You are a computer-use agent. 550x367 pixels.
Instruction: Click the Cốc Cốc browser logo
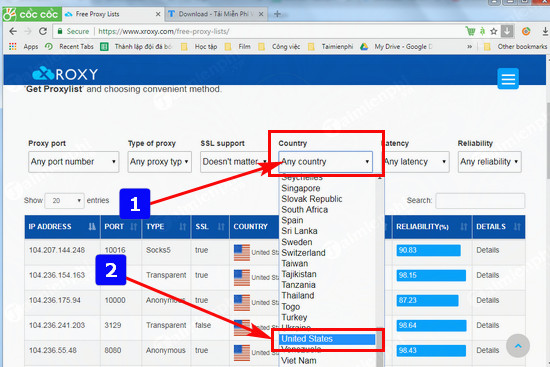(x=32, y=14)
